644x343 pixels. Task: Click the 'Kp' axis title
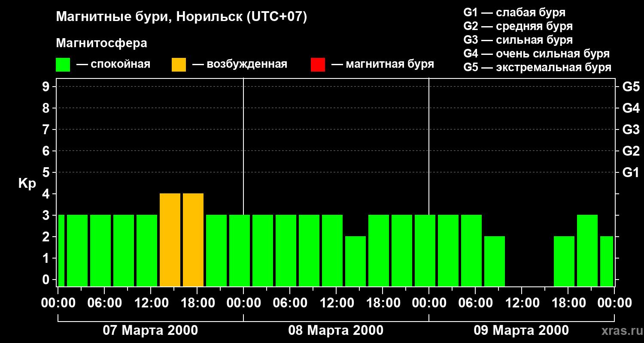(x=27, y=184)
